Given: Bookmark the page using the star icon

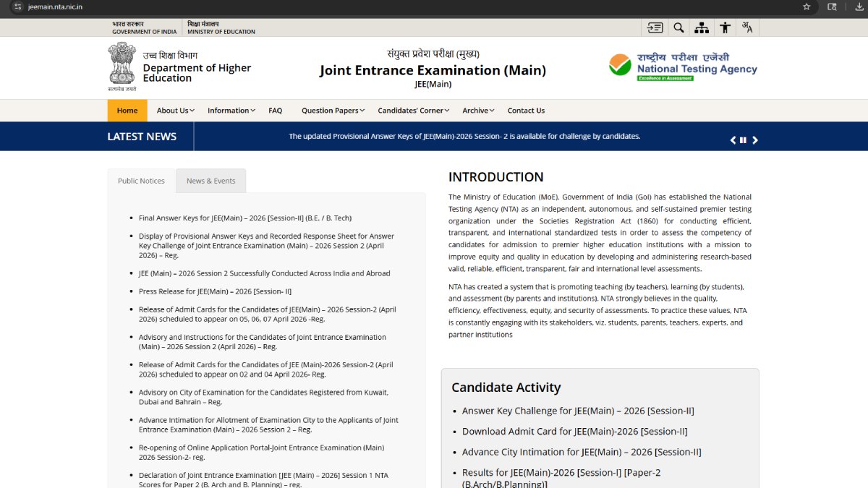Looking at the screenshot, I should click(807, 7).
